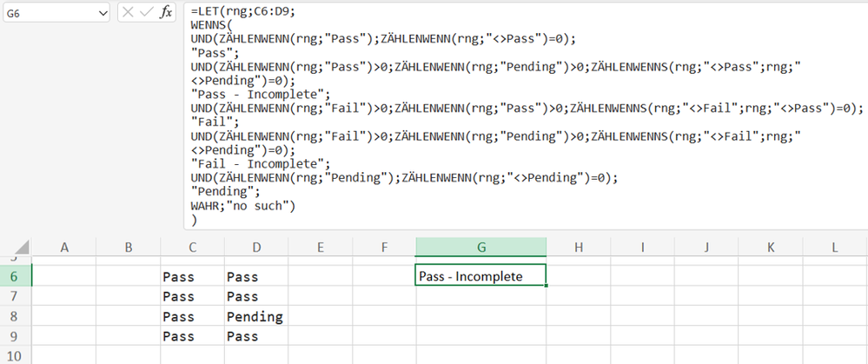This screenshot has width=868, height=364.
Task: Click cell D9 containing Pass
Action: (x=256, y=336)
